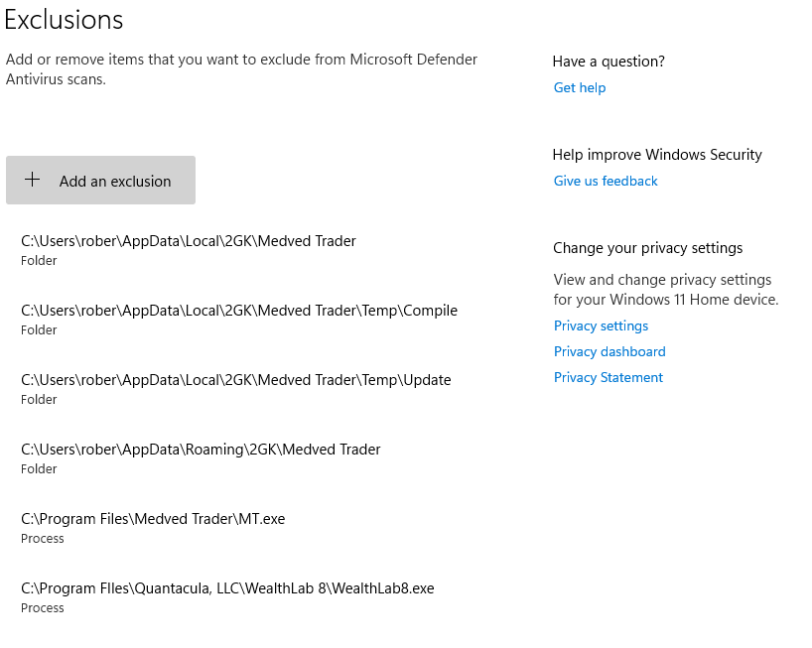Screen dimensions: 812x648
Task: Select the WealthLab8.exe process exclusion
Action: 228,596
